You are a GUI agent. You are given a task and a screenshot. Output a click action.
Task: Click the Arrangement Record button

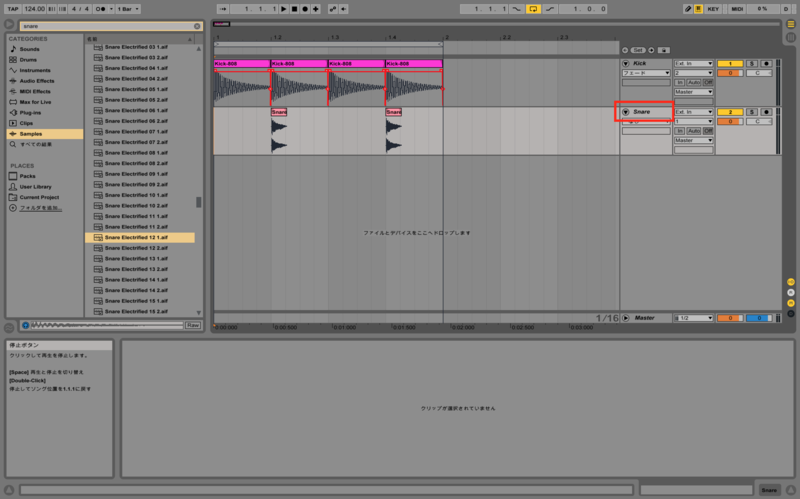click(305, 9)
